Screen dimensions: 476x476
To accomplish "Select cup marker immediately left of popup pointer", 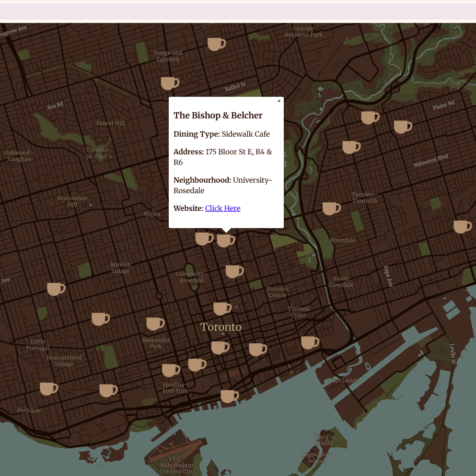I will [x=204, y=238].
